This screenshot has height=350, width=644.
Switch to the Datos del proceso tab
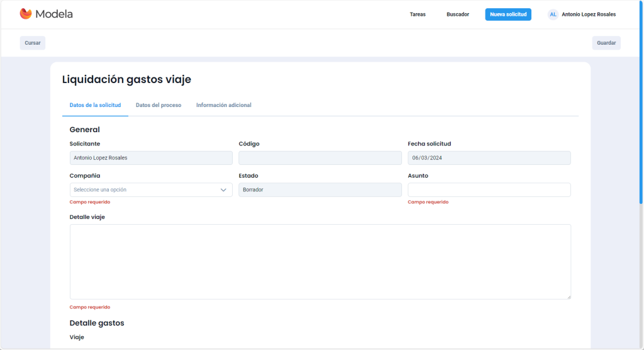pos(158,105)
